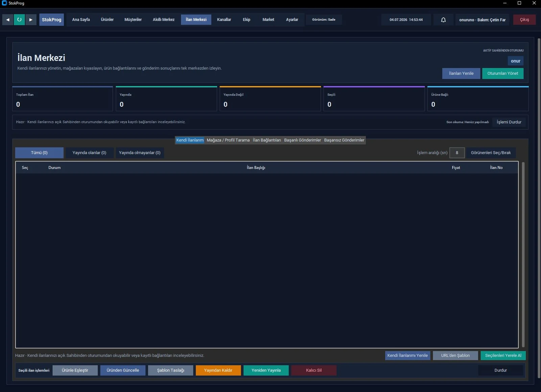The image size is (541, 392).
Task: Click the İlanları Yenile button
Action: 461,73
